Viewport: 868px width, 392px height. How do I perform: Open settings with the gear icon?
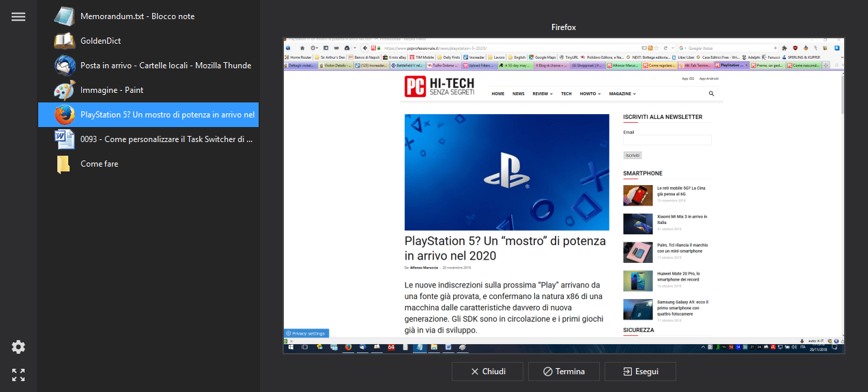[18, 347]
